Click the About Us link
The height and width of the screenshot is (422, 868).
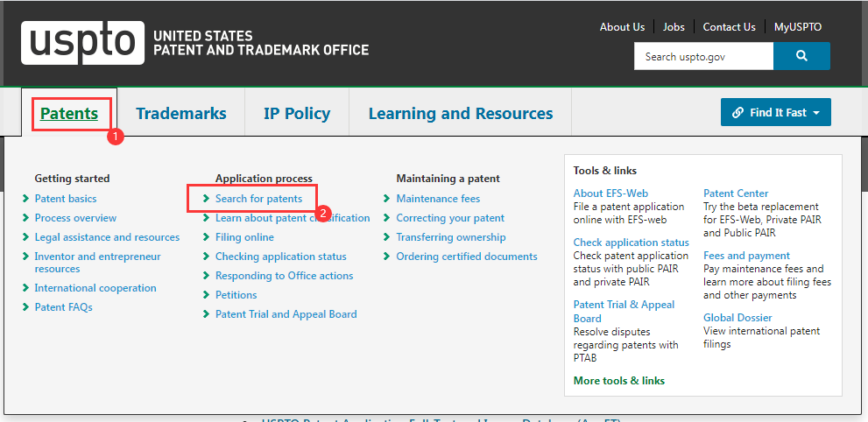coord(622,27)
